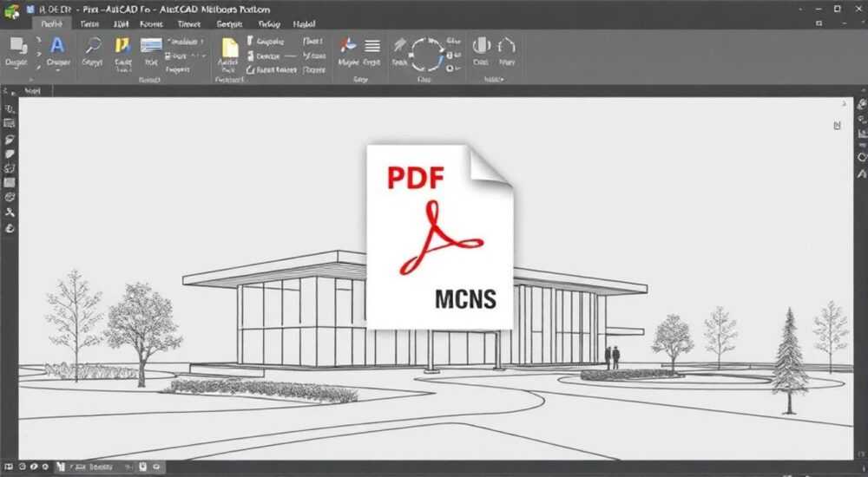868x477 pixels.
Task: Select the large blue letter A text tool
Action: pyautogui.click(x=57, y=45)
